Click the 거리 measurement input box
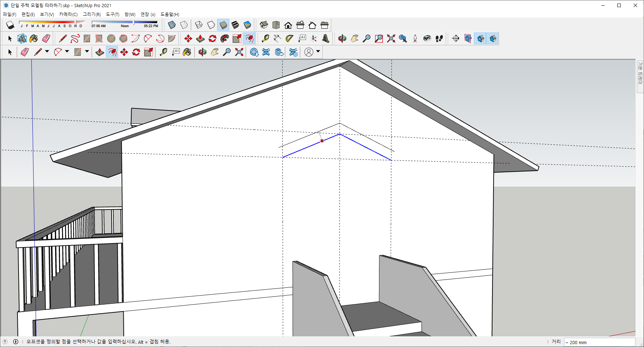644x347 pixels. tap(599, 342)
